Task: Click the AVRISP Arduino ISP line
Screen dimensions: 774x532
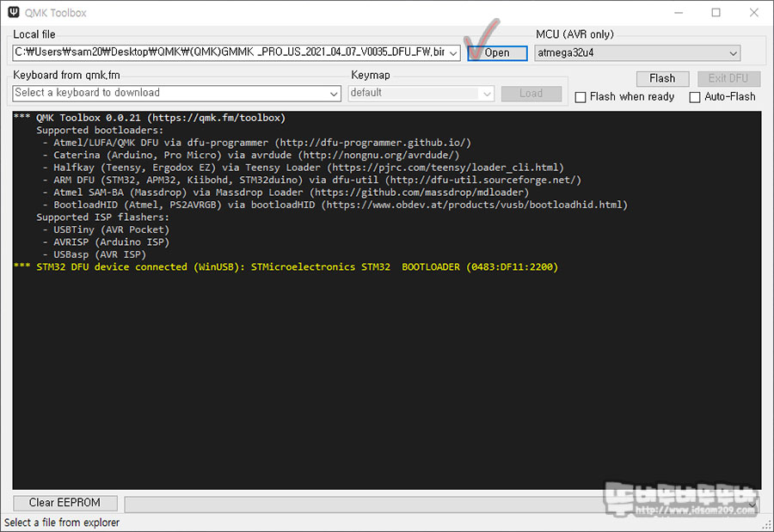Action: coord(106,242)
